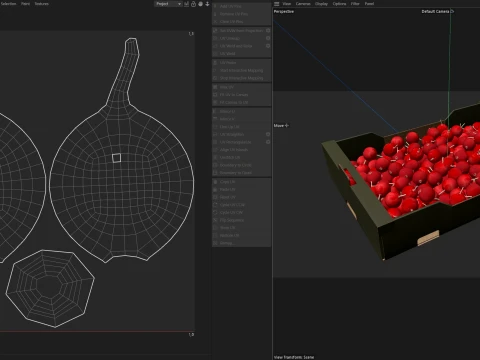The width and height of the screenshot is (480, 360).
Task: Click Align UV Islands command
Action: (241, 150)
